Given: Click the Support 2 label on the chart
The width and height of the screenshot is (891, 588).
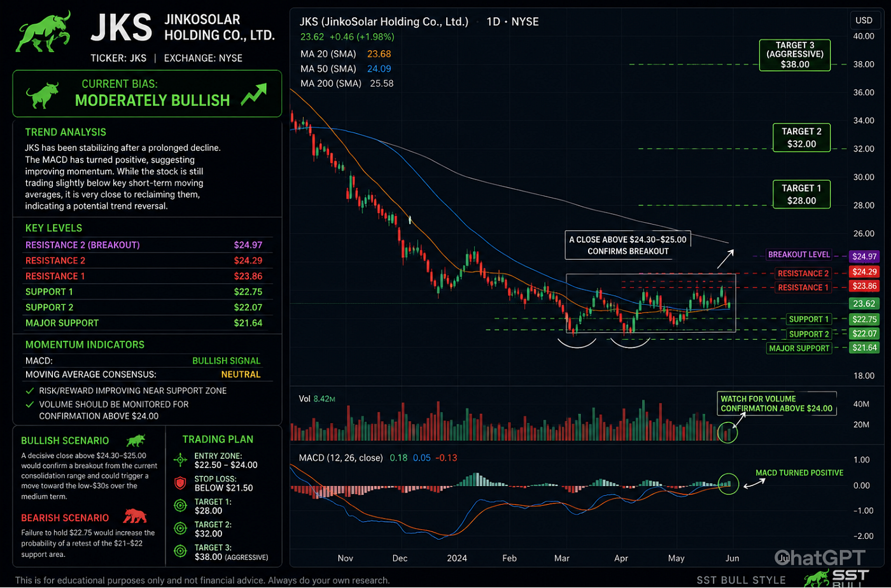Looking at the screenshot, I should (808, 334).
